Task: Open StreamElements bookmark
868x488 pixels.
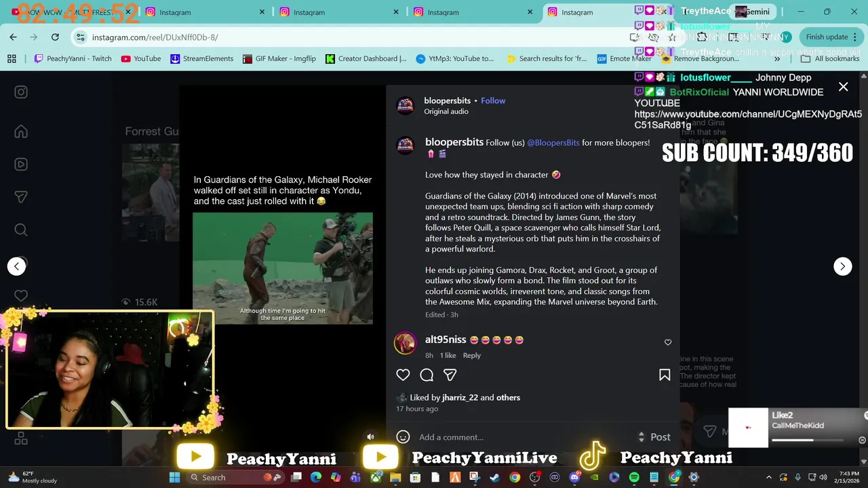Action: pos(201,59)
